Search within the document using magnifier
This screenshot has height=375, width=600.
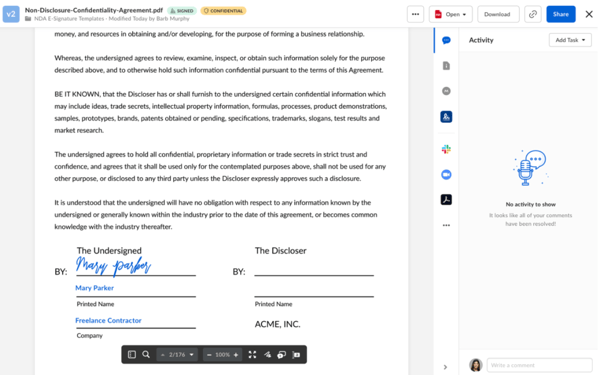click(146, 355)
